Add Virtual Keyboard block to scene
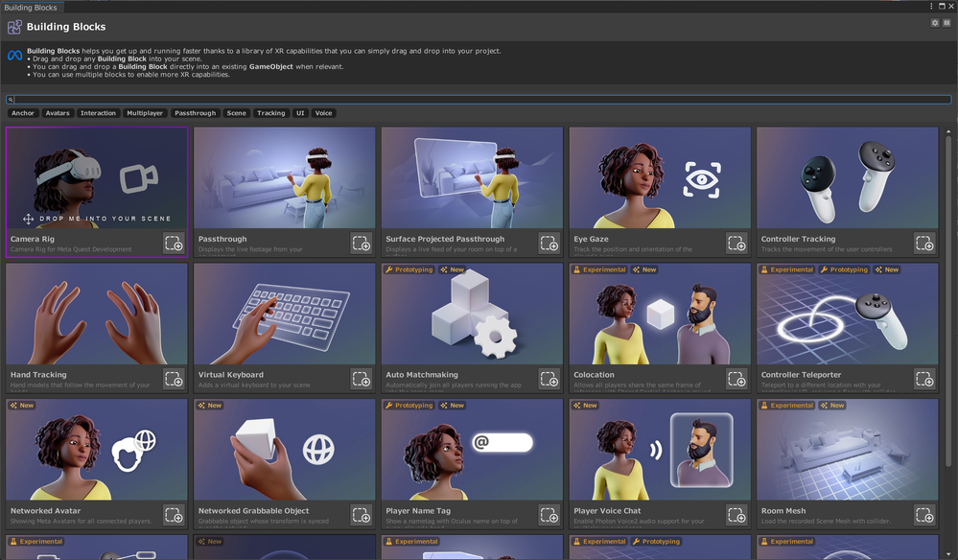The height and width of the screenshot is (560, 958). tap(362, 379)
